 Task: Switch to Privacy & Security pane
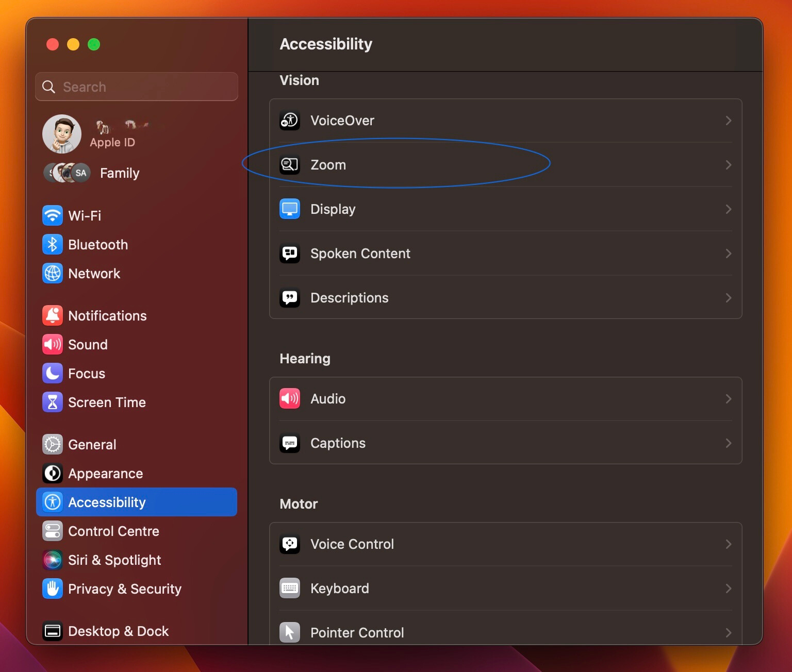point(137,589)
